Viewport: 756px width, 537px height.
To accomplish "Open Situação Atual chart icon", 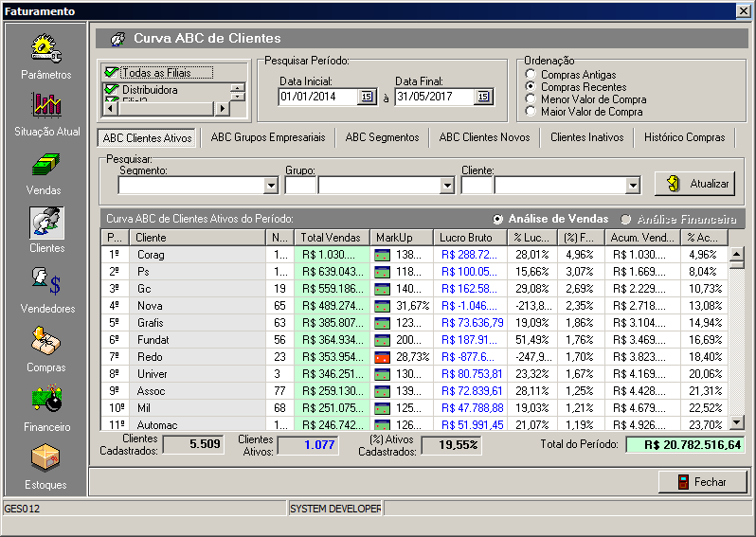I will point(45,105).
